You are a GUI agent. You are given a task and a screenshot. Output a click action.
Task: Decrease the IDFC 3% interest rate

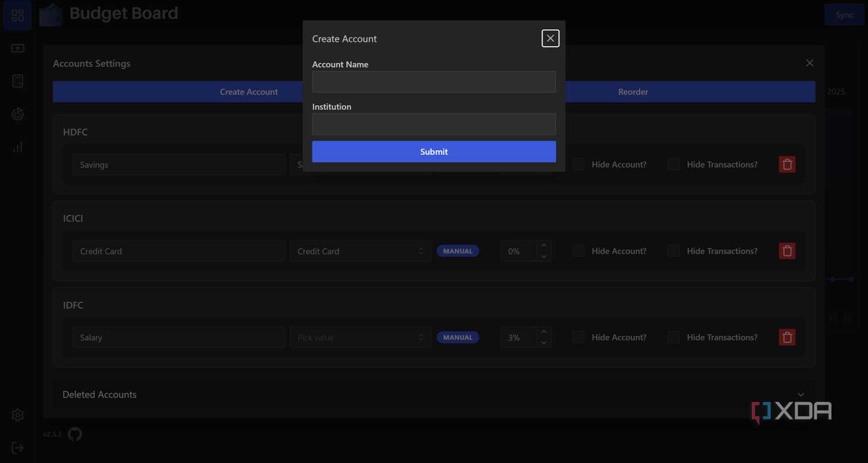(x=543, y=343)
